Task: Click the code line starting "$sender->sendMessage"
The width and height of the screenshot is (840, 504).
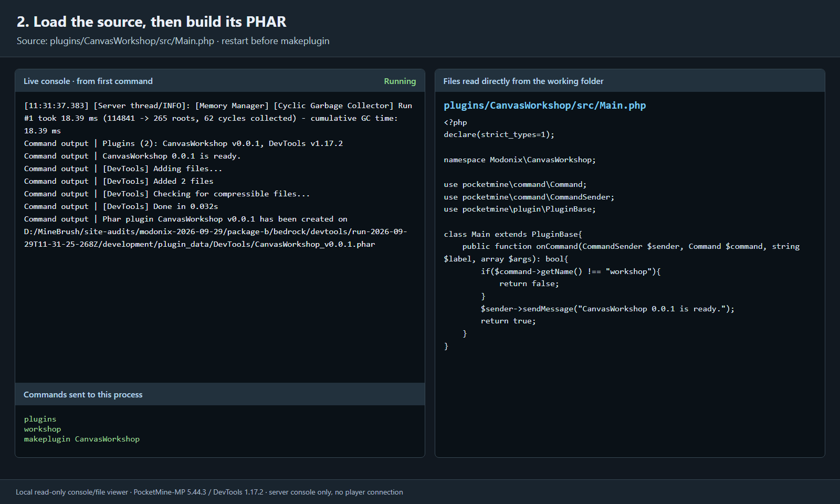Action: click(607, 309)
